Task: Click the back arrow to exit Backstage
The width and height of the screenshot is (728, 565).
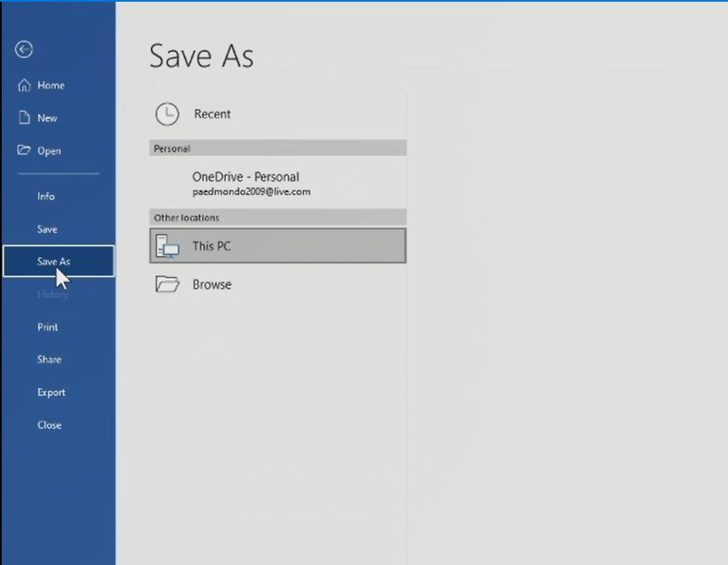Action: (24, 50)
